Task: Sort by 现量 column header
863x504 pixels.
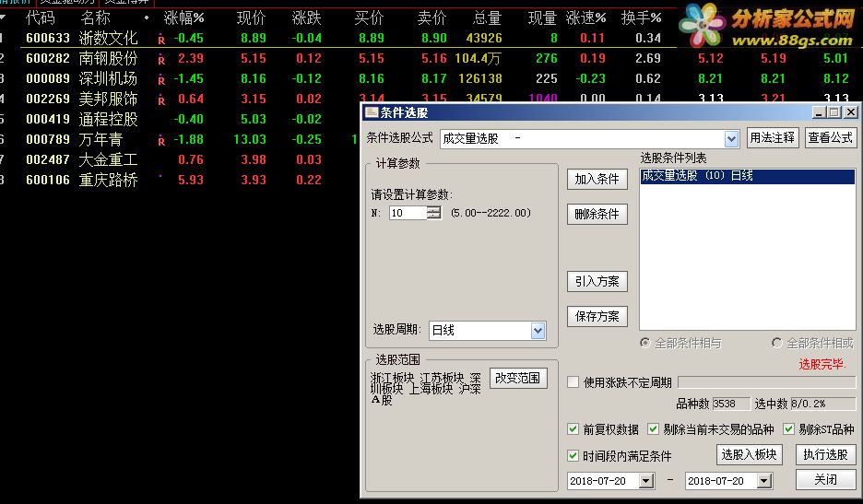Action: pyautogui.click(x=543, y=18)
